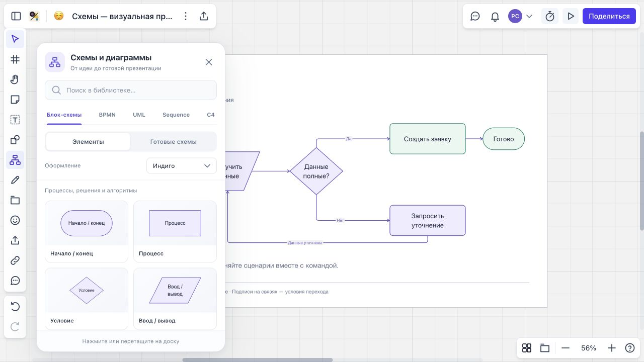This screenshot has width=644, height=362.
Task: Open the frames grid overview icon
Action: [527, 348]
